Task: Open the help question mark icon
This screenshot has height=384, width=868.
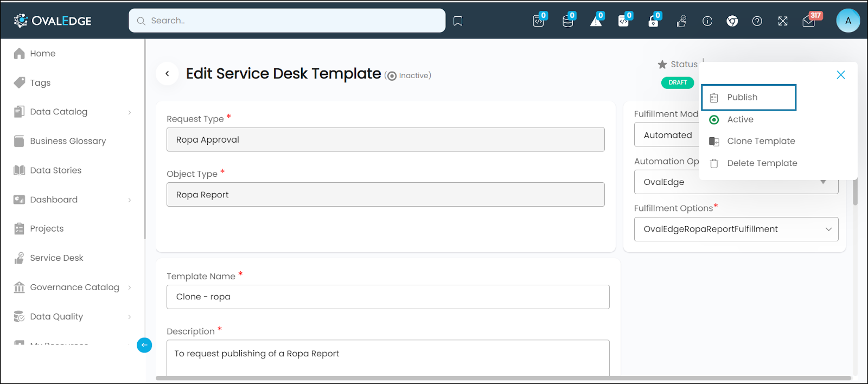Action: (x=757, y=21)
